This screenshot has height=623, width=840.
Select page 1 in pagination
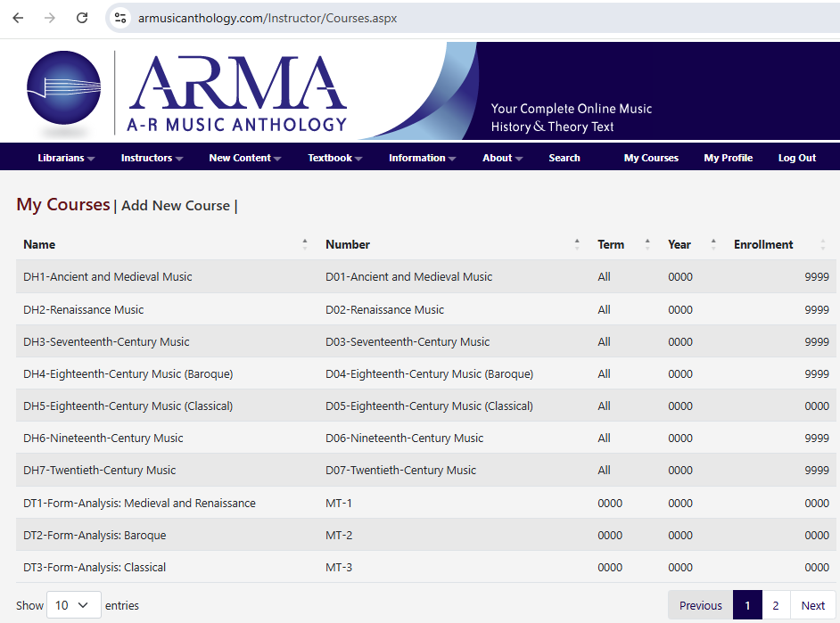tap(747, 605)
